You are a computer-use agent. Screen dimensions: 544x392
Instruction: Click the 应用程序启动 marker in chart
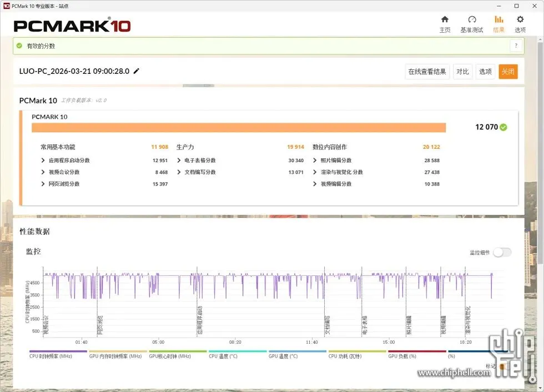click(x=200, y=320)
